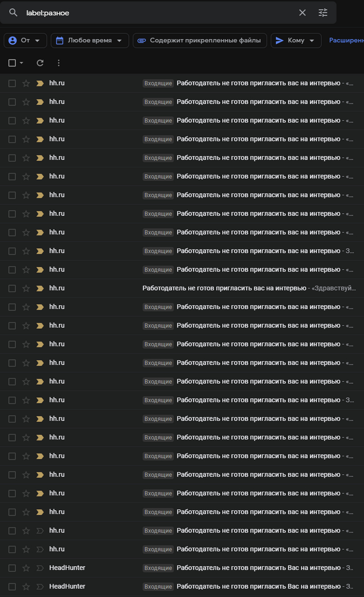Select the topmost hh.ru email checkbox
The image size is (364, 597).
(x=12, y=83)
